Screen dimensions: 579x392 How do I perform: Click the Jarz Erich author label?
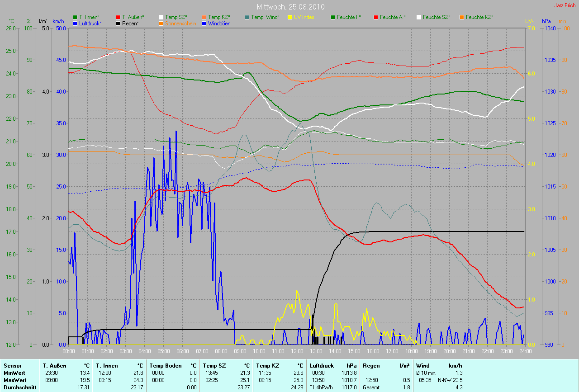click(565, 5)
